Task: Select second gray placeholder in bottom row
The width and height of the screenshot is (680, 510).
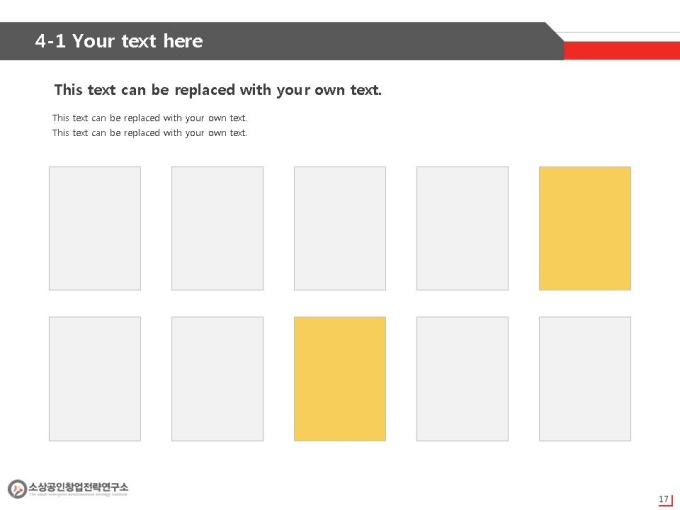Action: 217,379
